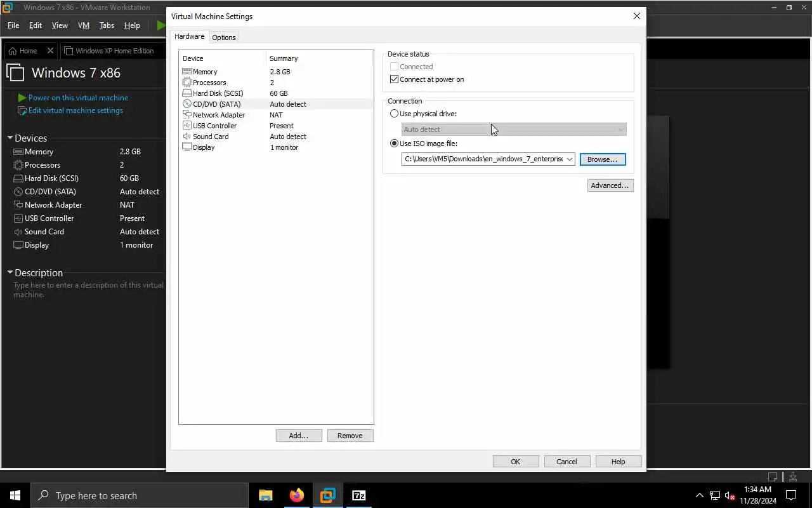
Task: Click the Device column header
Action: point(223,58)
